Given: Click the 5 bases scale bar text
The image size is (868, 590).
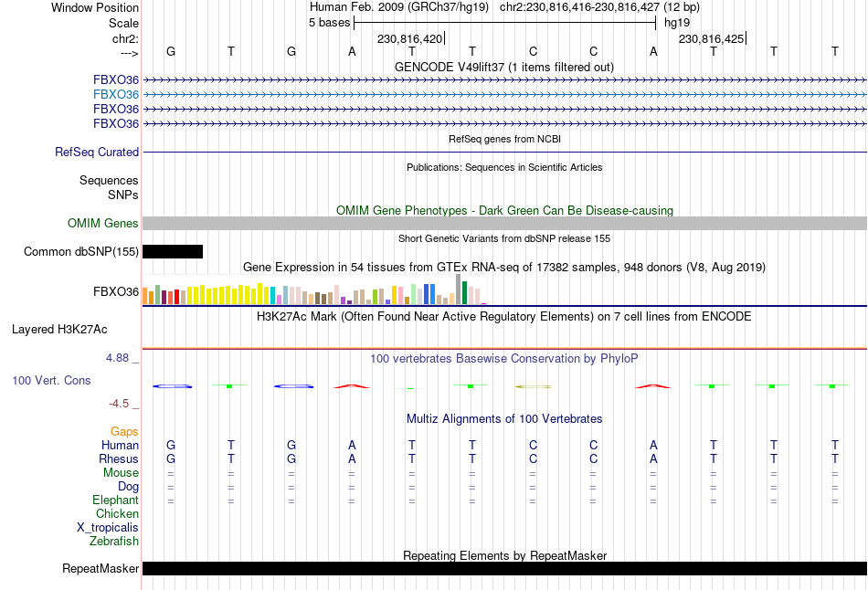Looking at the screenshot, I should [x=329, y=23].
